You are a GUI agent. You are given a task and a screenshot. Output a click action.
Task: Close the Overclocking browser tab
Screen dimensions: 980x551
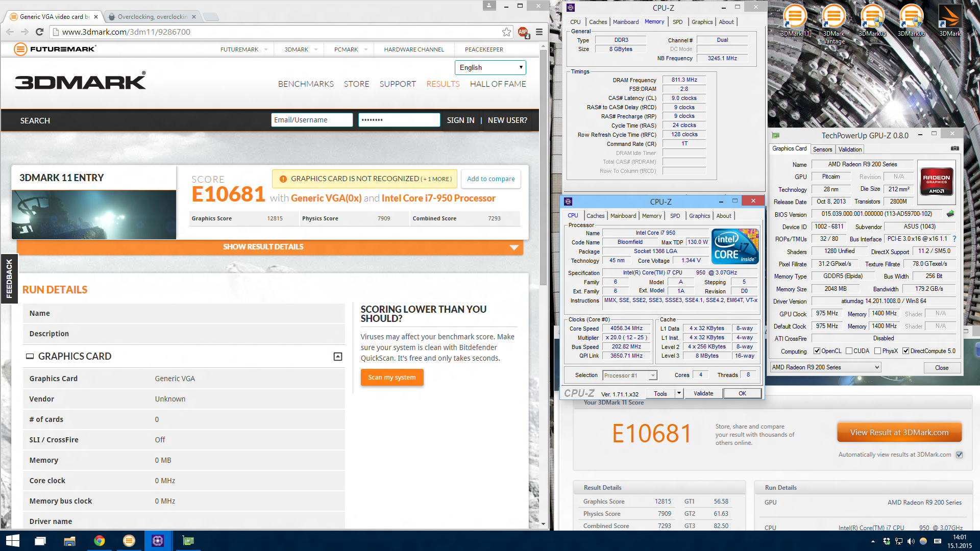pos(194,17)
